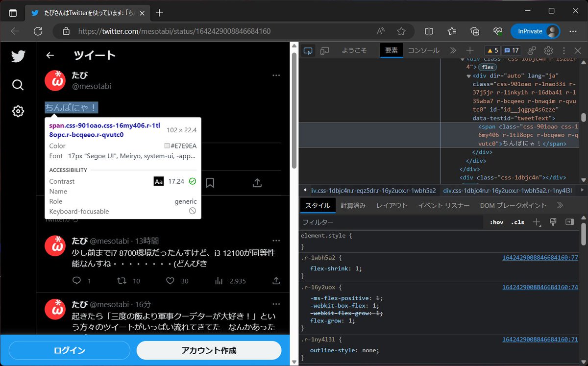588x366 pixels.
Task: Toggle device emulation mode in DevTools
Action: click(324, 50)
